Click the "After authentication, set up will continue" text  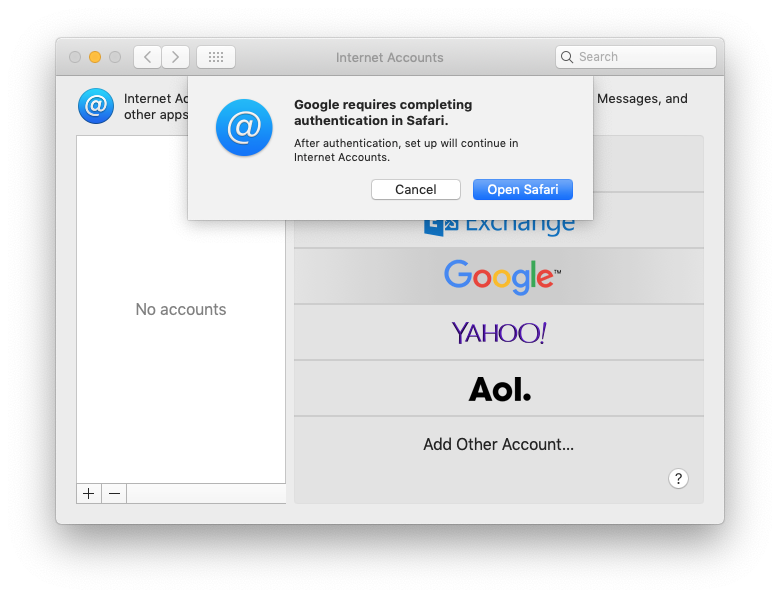click(406, 150)
